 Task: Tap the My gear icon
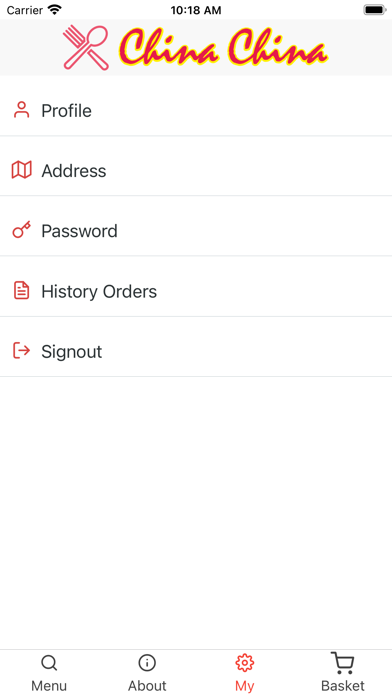click(x=245, y=663)
